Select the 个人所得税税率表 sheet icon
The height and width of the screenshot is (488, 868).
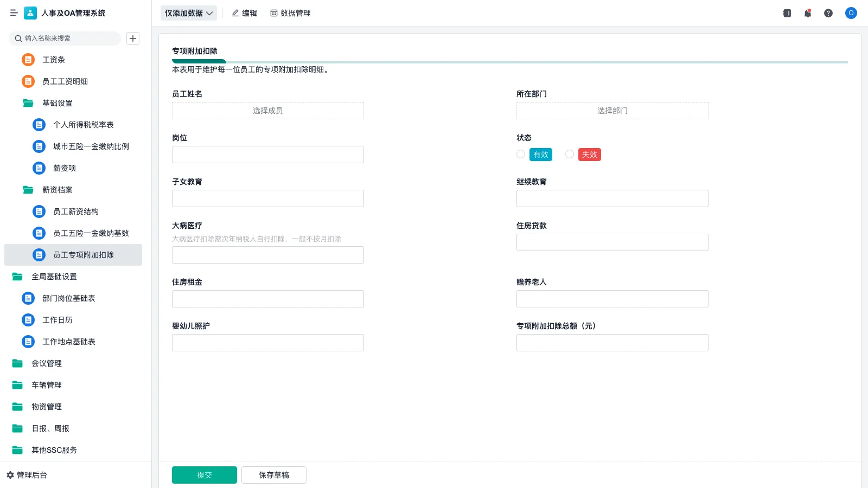point(39,125)
